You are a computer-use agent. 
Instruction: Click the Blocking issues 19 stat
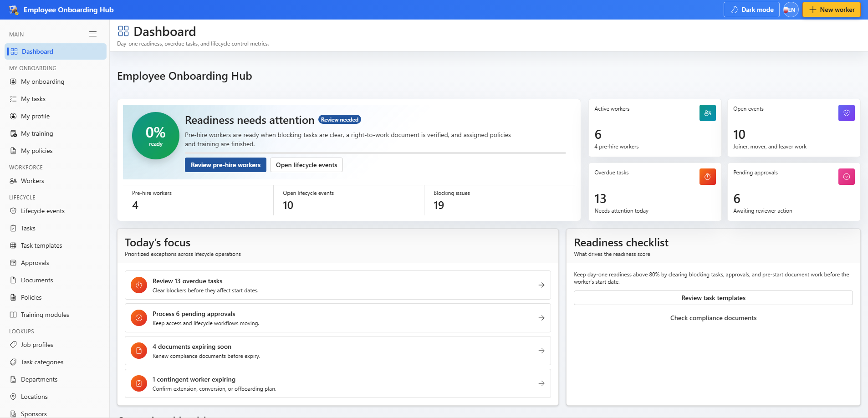500,200
